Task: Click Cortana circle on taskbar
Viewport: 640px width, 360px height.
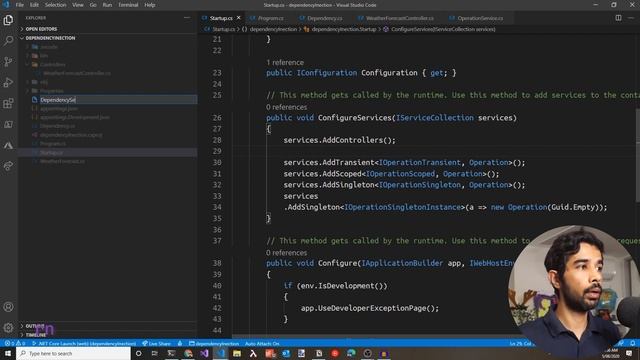Action: (138, 353)
